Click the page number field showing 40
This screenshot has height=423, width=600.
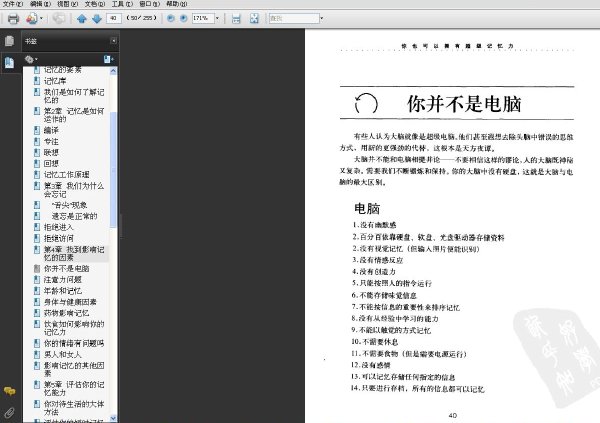[114, 18]
